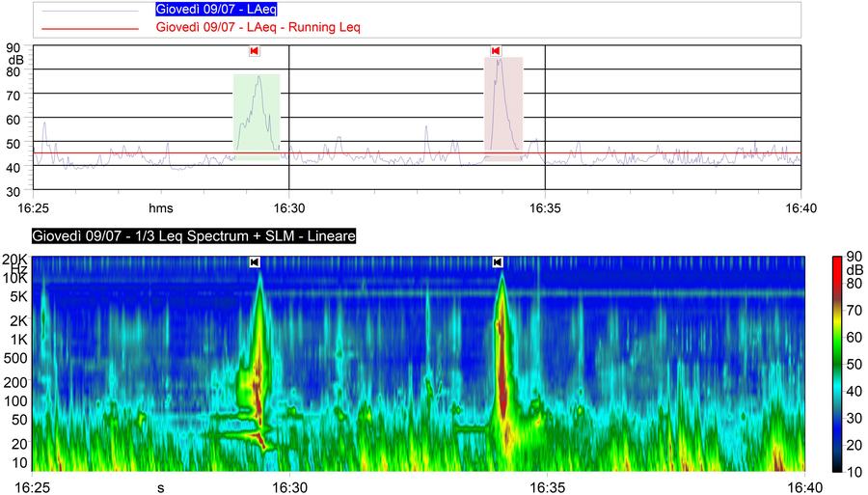Screen dimensions: 868x495
Task: Click the 500 frequency axis label
Action: click(x=16, y=358)
